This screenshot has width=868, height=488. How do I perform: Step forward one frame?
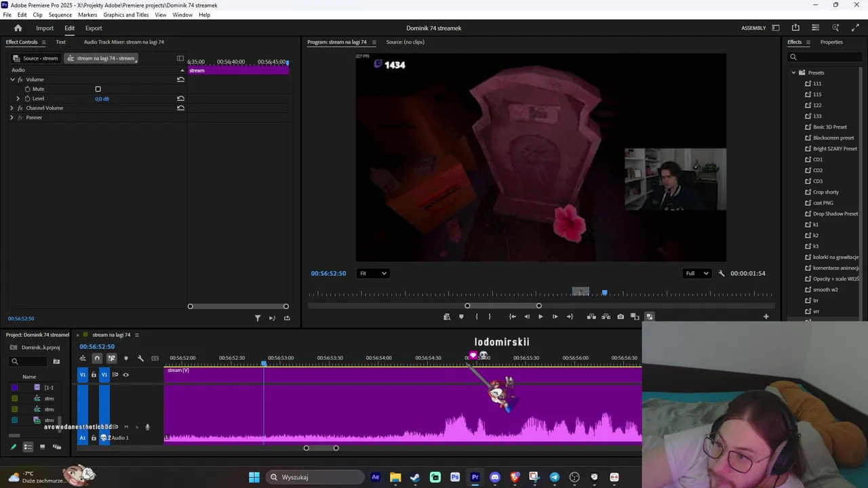tap(555, 317)
